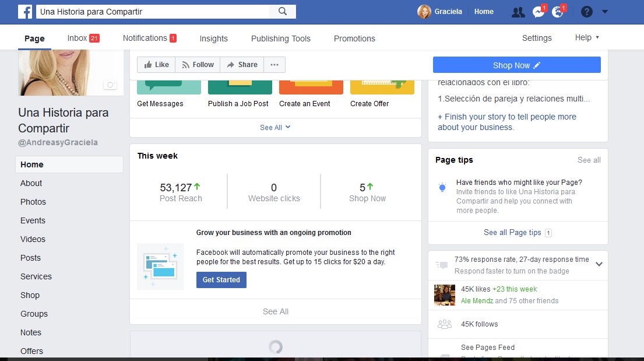
Task: Click the Facebook logo icon
Action: (25, 12)
